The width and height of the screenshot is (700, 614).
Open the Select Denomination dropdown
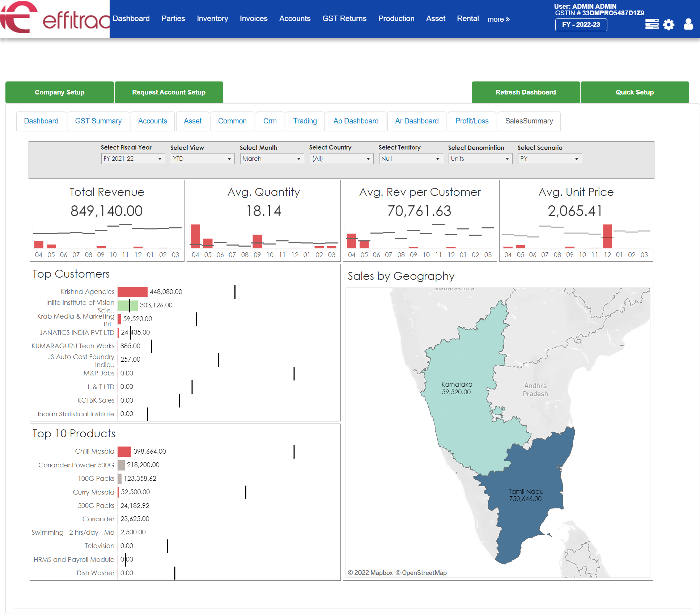(480, 159)
